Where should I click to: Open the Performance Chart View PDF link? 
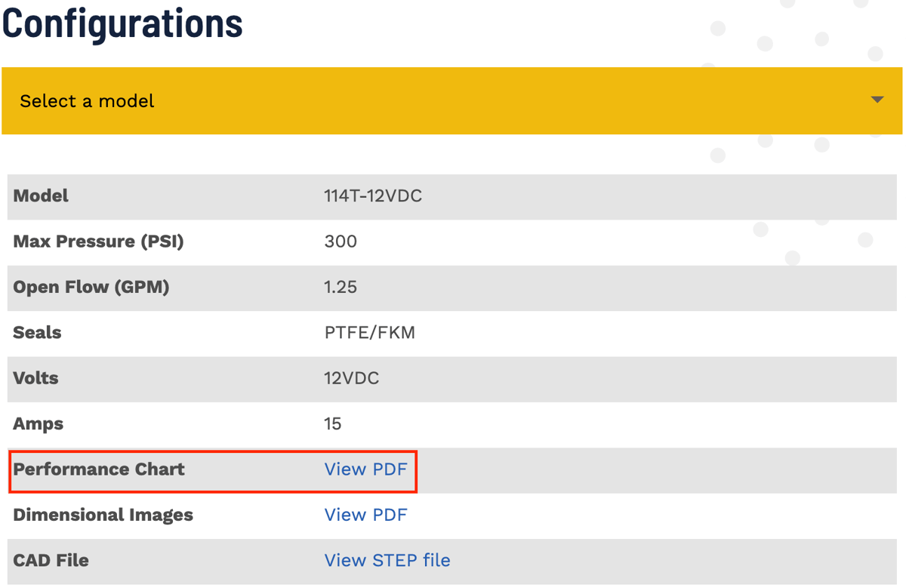[365, 469]
